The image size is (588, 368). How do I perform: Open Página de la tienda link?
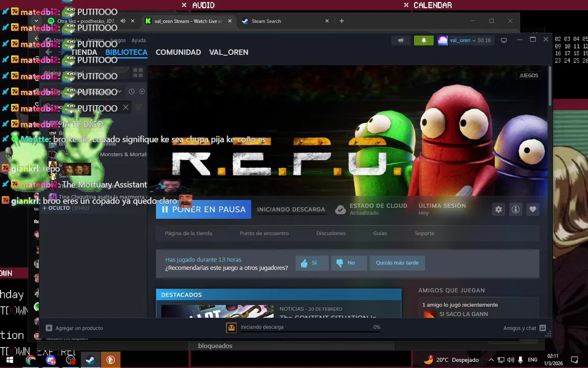(x=188, y=233)
